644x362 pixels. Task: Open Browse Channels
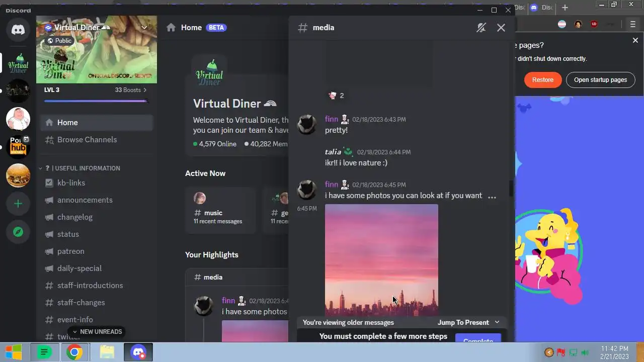click(97, 140)
